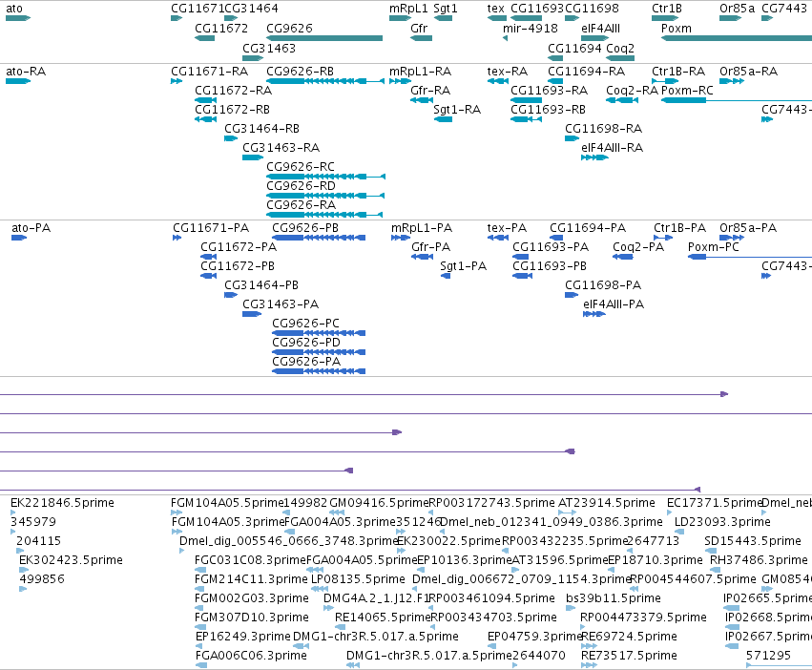This screenshot has height=670, width=812.
Task: Select the Gfr-RA transcript label
Action: (x=430, y=90)
